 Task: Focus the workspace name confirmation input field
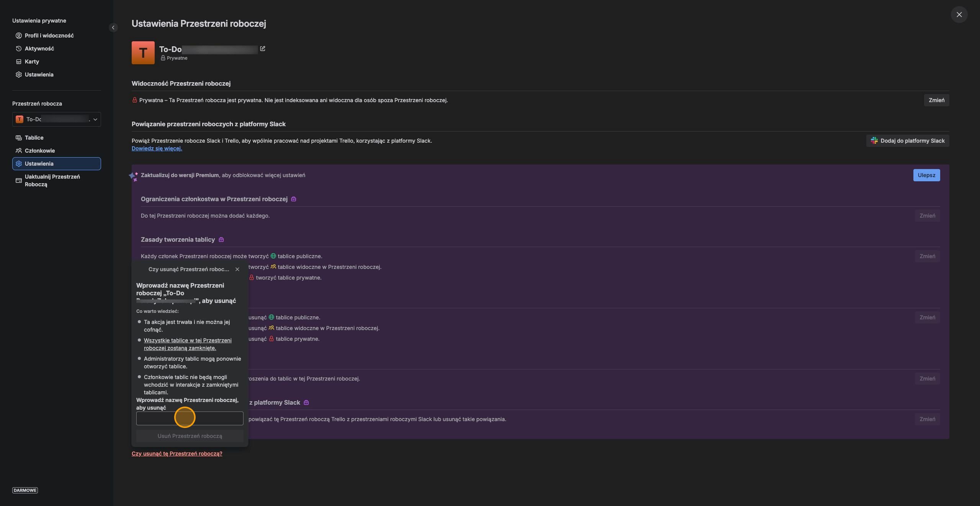pos(190,418)
